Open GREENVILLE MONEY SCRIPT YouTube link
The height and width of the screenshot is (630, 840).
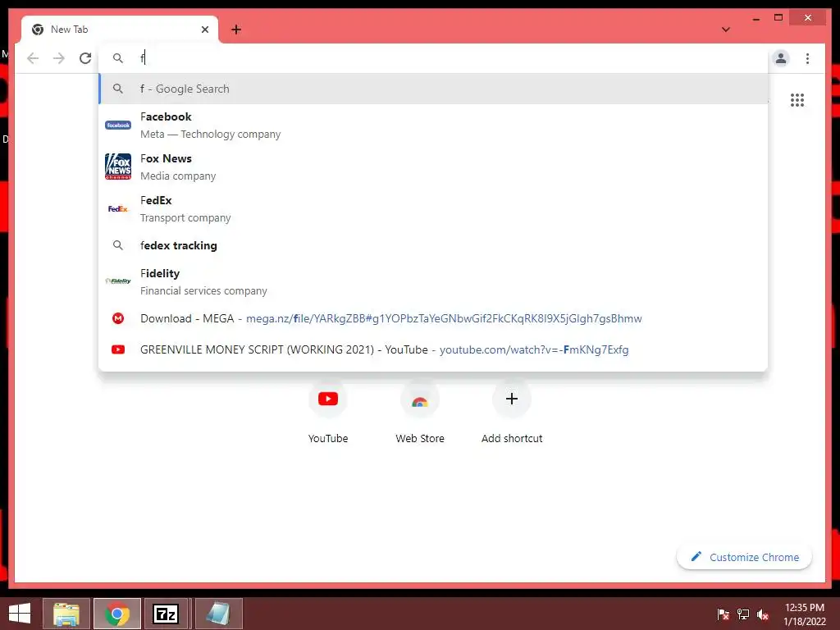pyautogui.click(x=433, y=349)
